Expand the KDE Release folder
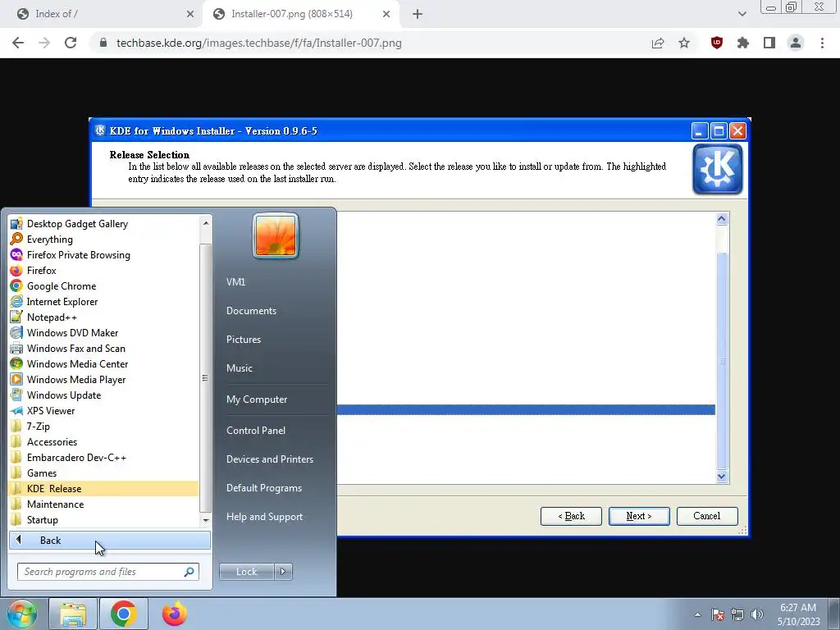This screenshot has height=630, width=840. point(103,488)
